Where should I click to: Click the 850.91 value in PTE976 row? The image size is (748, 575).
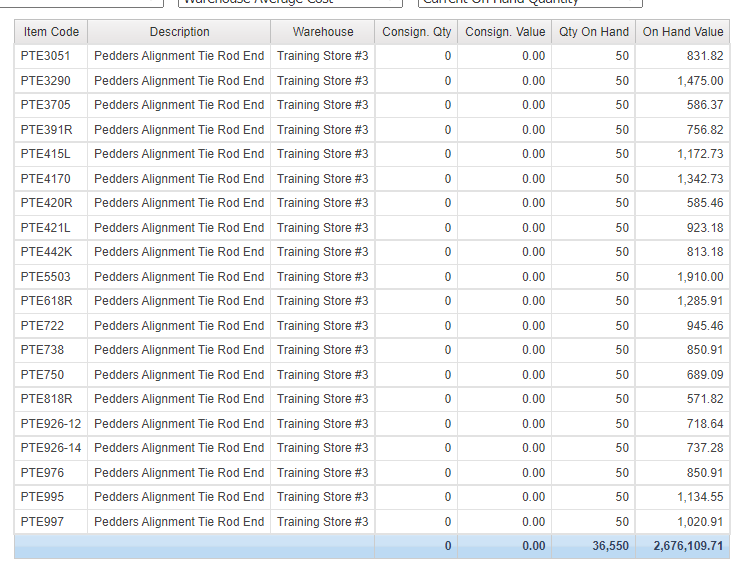click(x=705, y=473)
